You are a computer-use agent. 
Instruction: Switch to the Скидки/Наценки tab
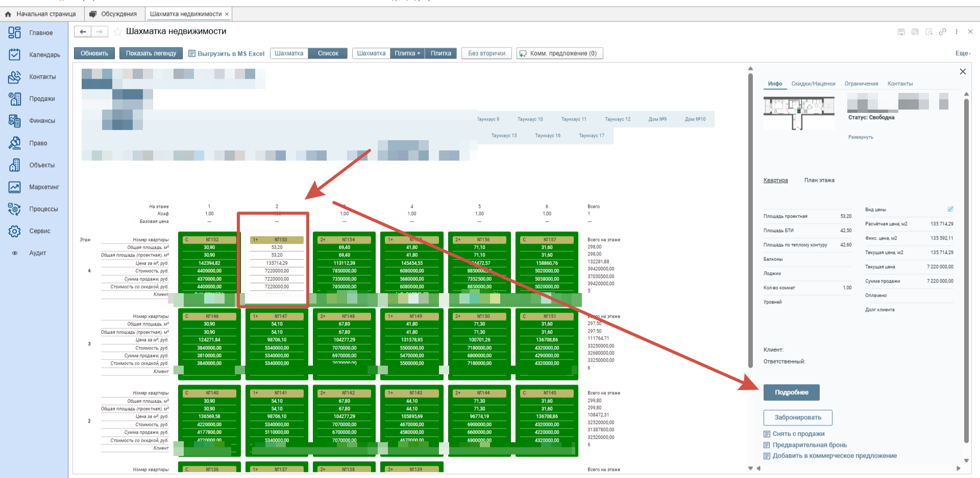[813, 84]
